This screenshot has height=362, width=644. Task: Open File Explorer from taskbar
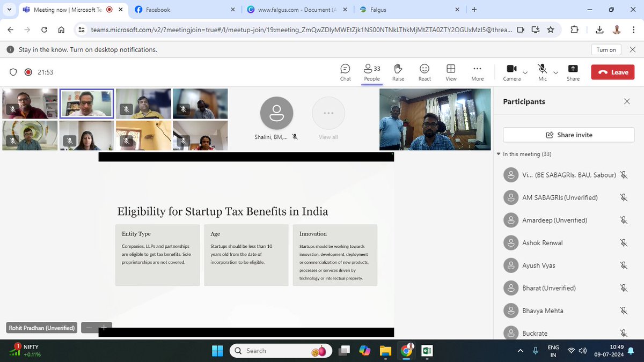pos(385,351)
